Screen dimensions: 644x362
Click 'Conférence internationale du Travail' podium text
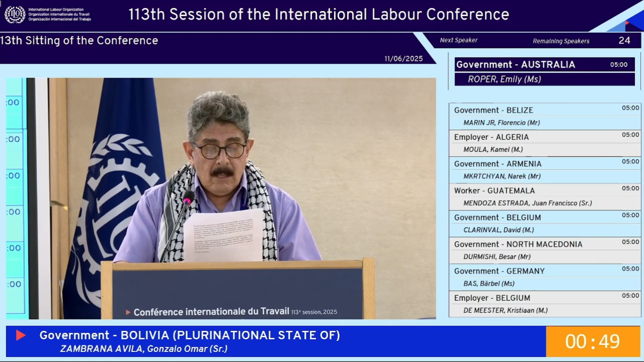211,312
